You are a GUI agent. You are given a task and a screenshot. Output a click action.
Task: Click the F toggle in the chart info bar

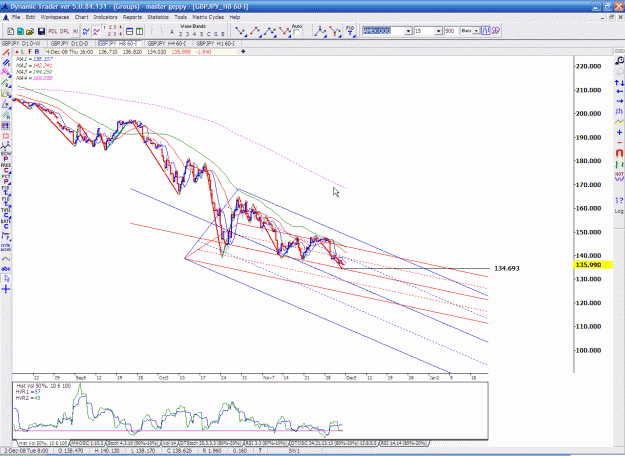(x=30, y=52)
